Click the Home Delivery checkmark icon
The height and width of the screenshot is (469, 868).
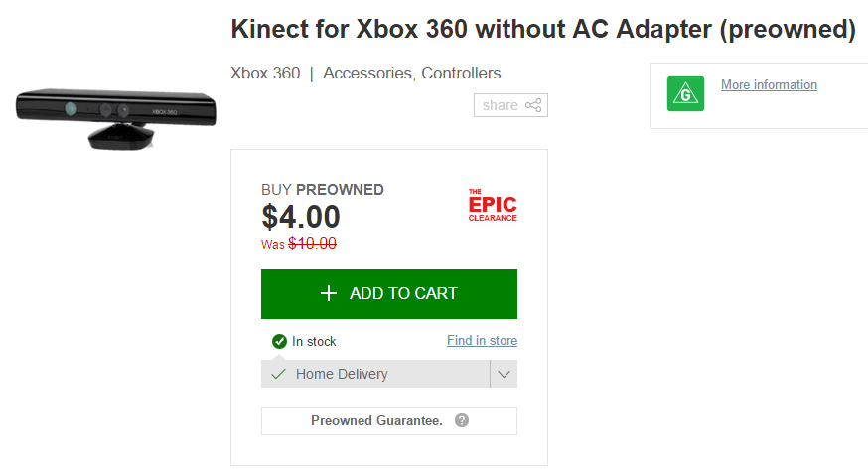tap(278, 374)
